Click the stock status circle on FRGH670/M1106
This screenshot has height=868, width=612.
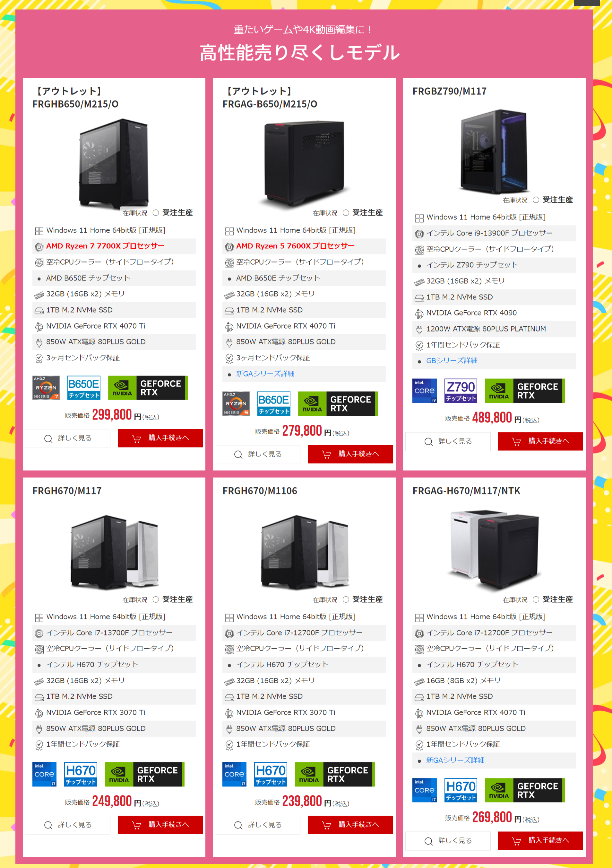click(346, 599)
